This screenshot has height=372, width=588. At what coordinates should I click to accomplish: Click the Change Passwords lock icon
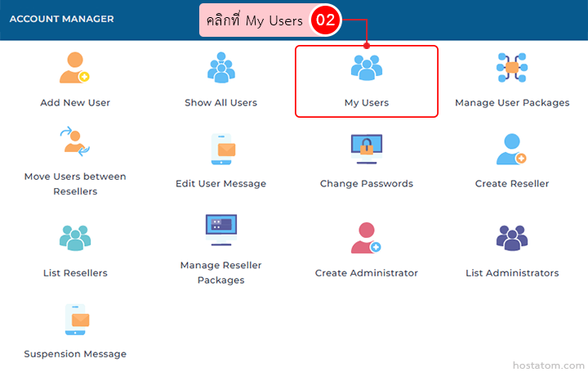click(x=366, y=150)
